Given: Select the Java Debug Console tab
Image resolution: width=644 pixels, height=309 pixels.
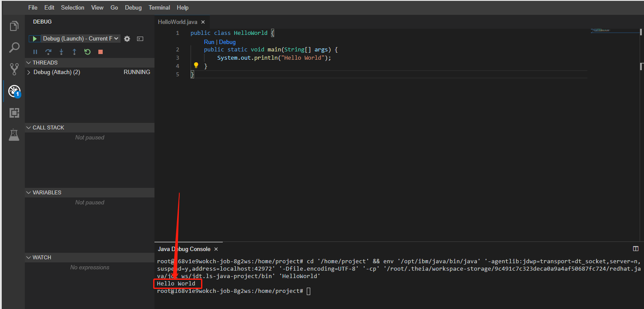Looking at the screenshot, I should [x=188, y=249].
